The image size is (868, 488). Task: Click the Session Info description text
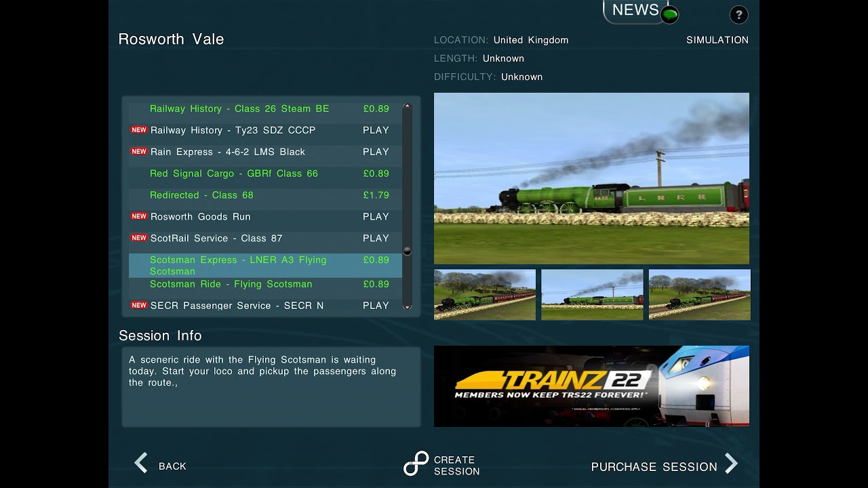(262, 371)
